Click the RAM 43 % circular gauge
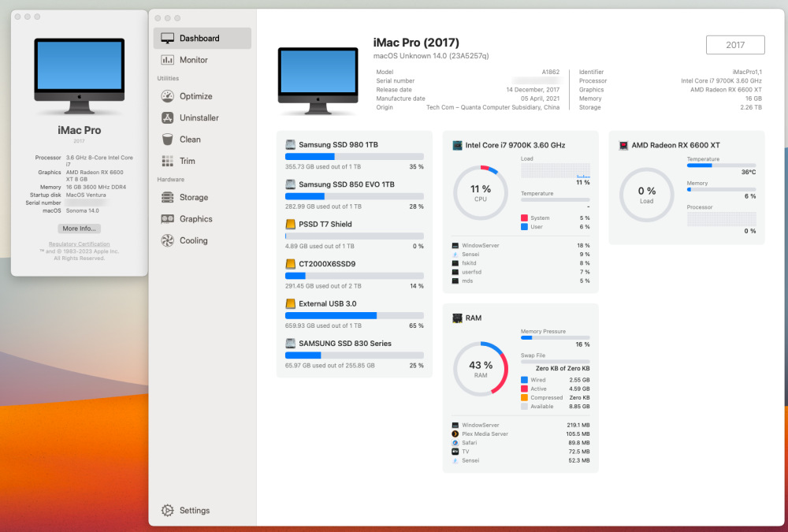Image resolution: width=788 pixels, height=532 pixels. pos(481,369)
